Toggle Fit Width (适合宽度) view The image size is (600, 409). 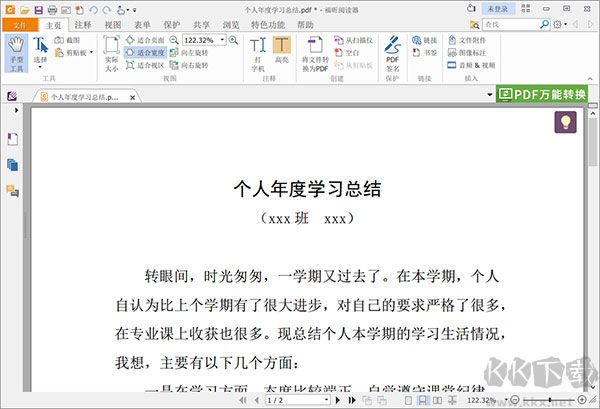click(146, 53)
